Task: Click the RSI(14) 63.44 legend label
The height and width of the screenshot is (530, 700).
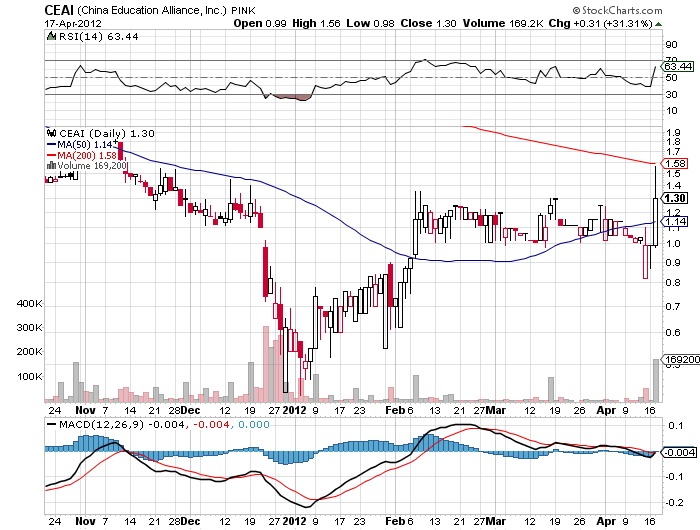Action: coord(99,37)
